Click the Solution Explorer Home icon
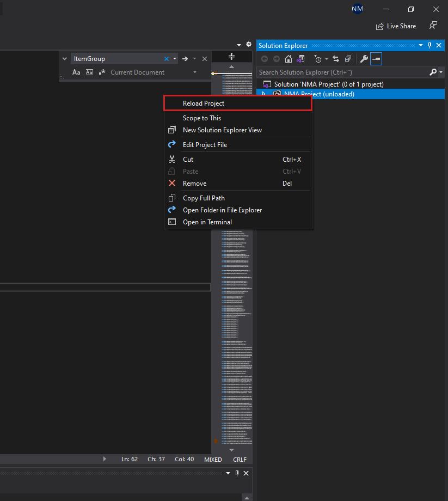Screen dimensions: 448x501 pyautogui.click(x=289, y=59)
